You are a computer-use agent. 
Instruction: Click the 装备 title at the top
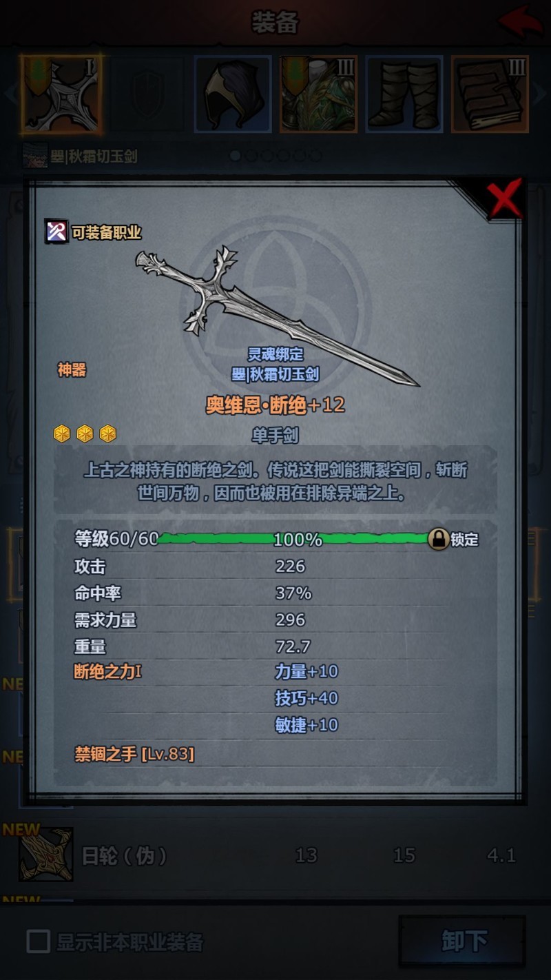click(x=275, y=23)
